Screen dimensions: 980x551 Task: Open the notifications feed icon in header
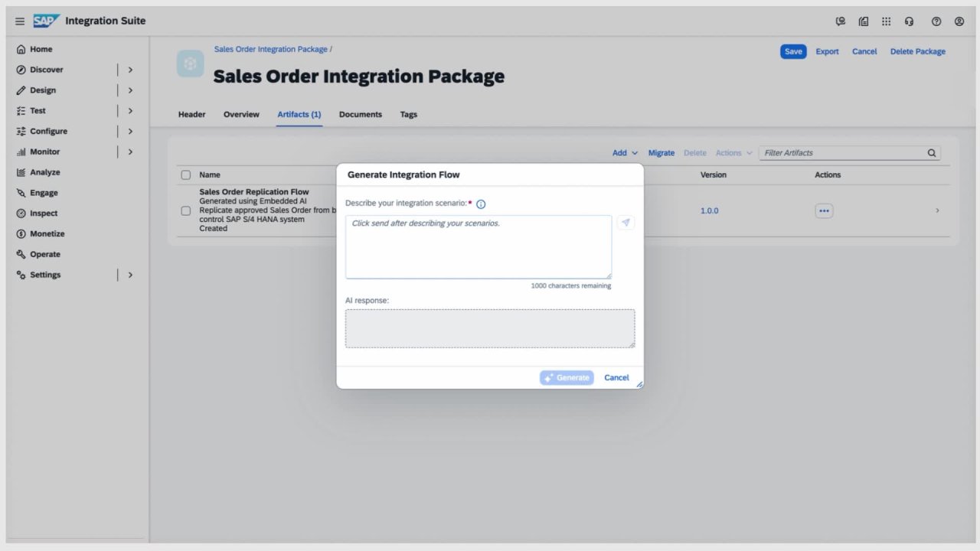pyautogui.click(x=864, y=21)
